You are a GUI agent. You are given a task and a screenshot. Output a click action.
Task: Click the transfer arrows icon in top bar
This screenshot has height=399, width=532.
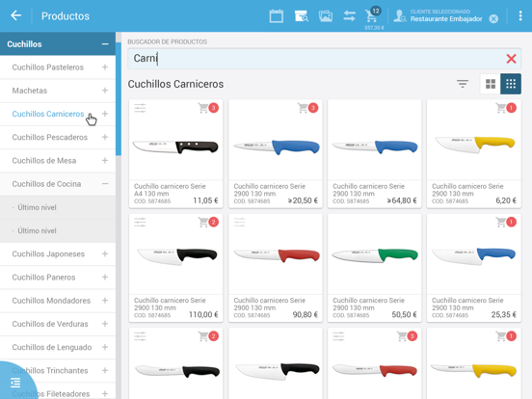(349, 16)
